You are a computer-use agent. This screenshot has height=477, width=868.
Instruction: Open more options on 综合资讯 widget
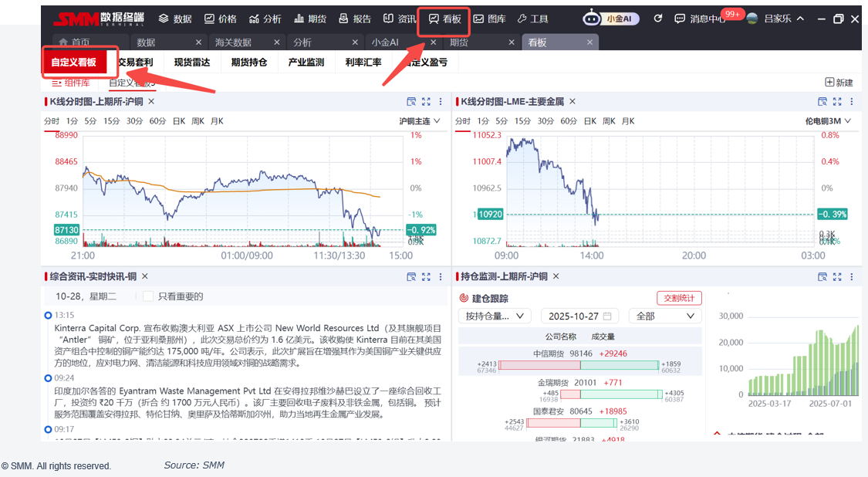click(x=441, y=276)
